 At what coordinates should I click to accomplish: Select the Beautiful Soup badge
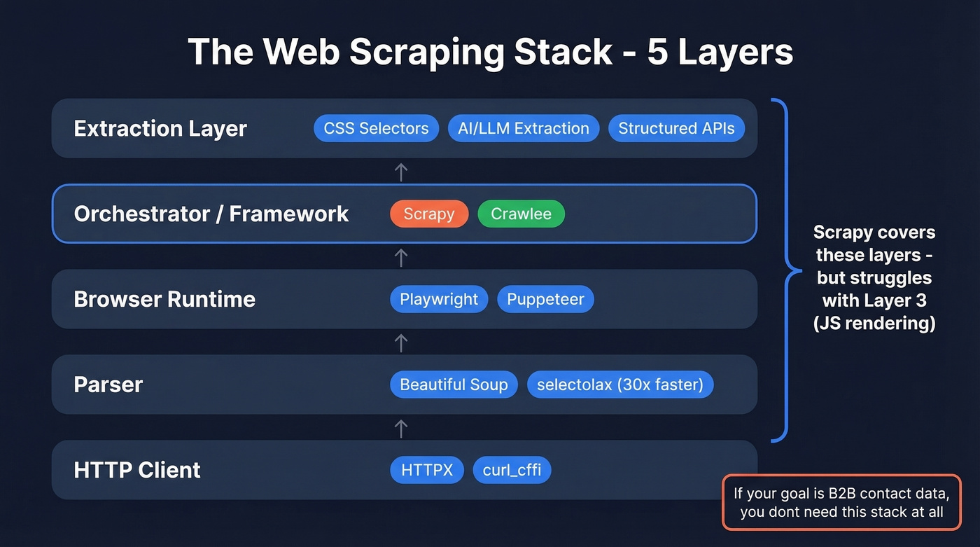(x=454, y=385)
